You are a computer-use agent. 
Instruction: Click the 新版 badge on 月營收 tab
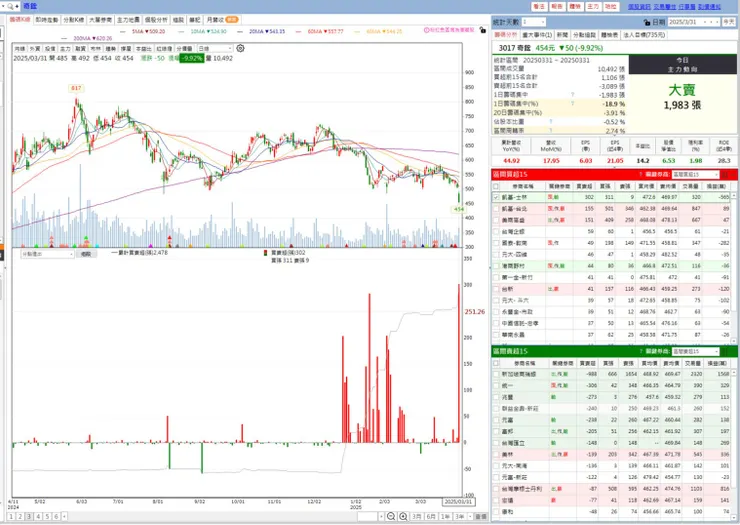tap(232, 19)
